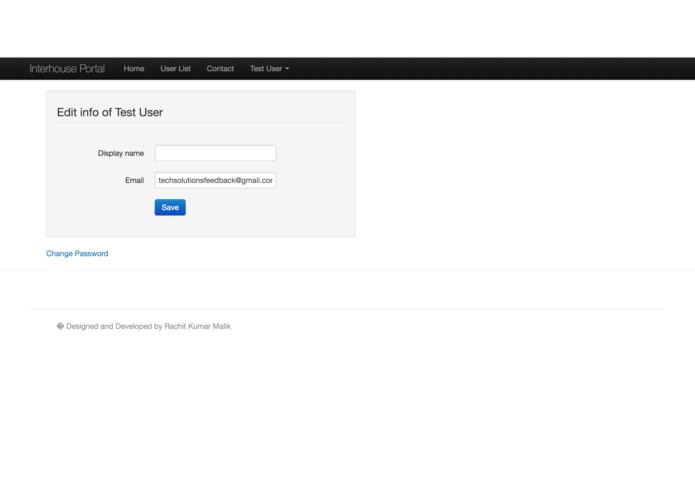Open the User List page
This screenshot has height=494, width=695.
pyautogui.click(x=176, y=69)
